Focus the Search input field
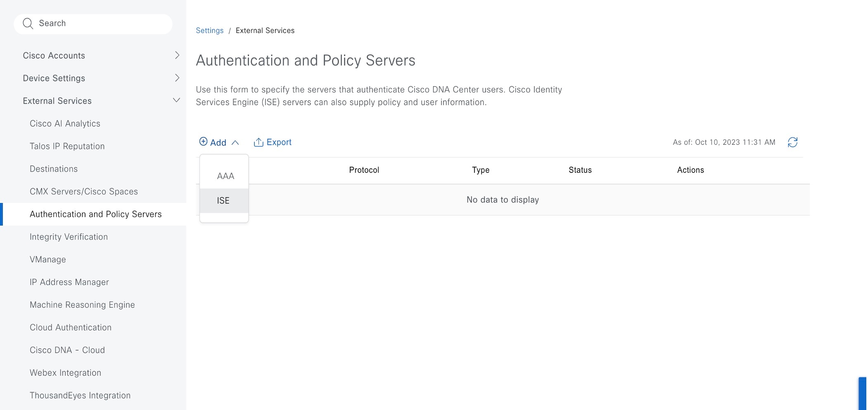The width and height of the screenshot is (868, 410). tap(93, 24)
